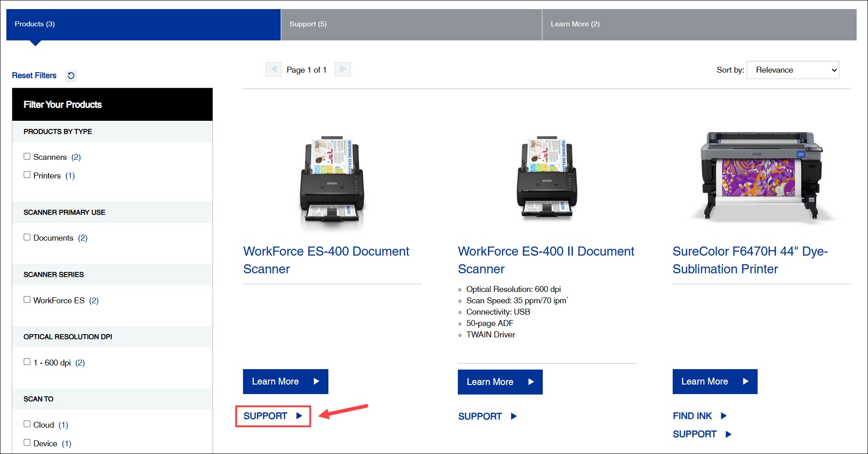Click Learn More under SureColor F6470H printer
The width and height of the screenshot is (868, 454).
(715, 381)
